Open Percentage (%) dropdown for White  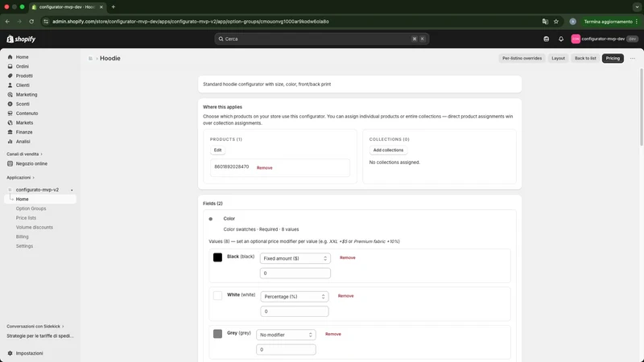[x=295, y=296]
